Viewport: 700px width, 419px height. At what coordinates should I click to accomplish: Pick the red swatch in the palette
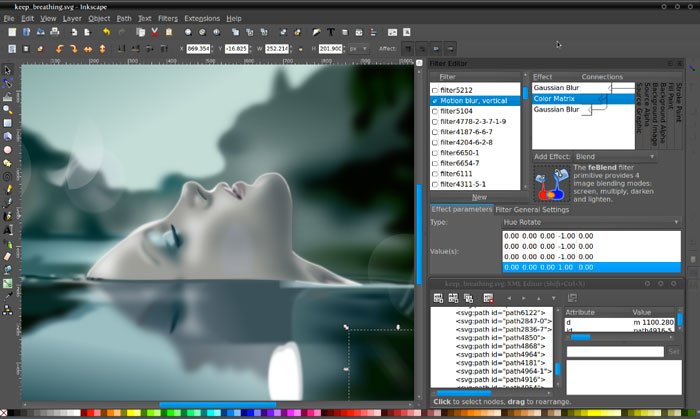pos(91,413)
